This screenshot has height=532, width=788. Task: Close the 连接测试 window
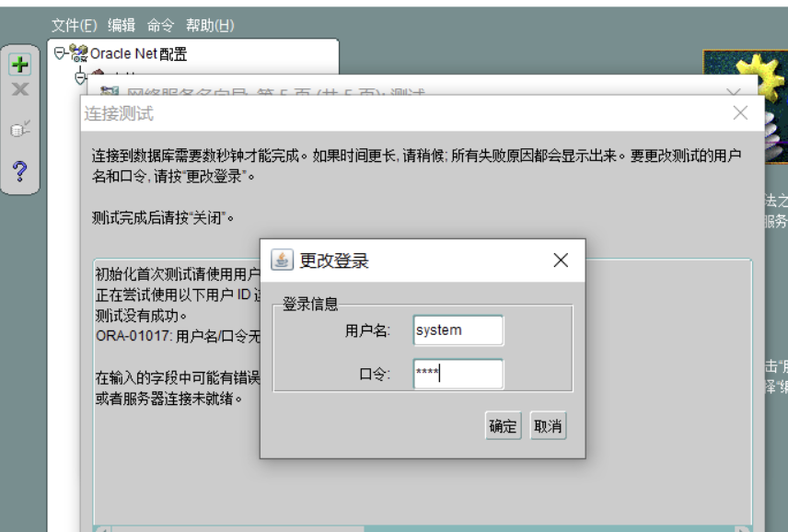click(740, 112)
